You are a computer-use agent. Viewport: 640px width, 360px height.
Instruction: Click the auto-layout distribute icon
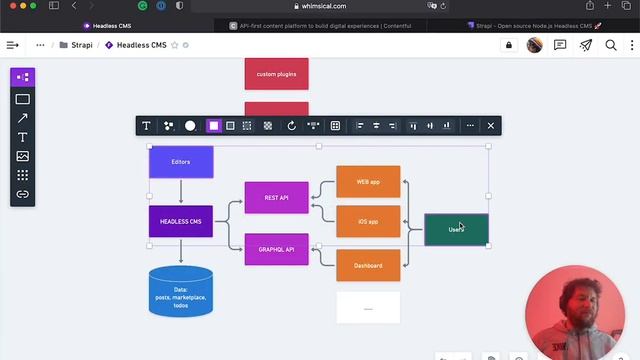(x=313, y=126)
